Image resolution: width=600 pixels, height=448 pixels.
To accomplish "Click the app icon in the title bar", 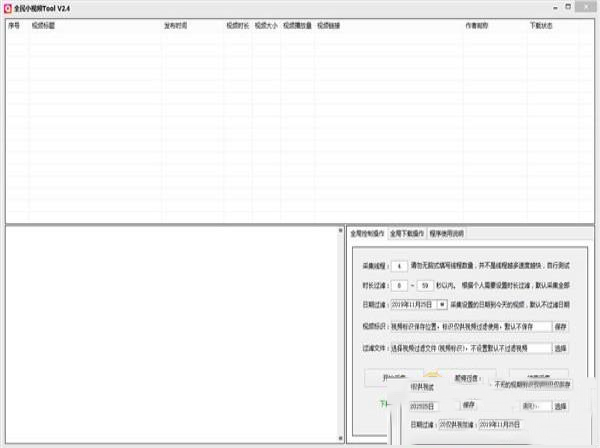I will (x=8, y=8).
